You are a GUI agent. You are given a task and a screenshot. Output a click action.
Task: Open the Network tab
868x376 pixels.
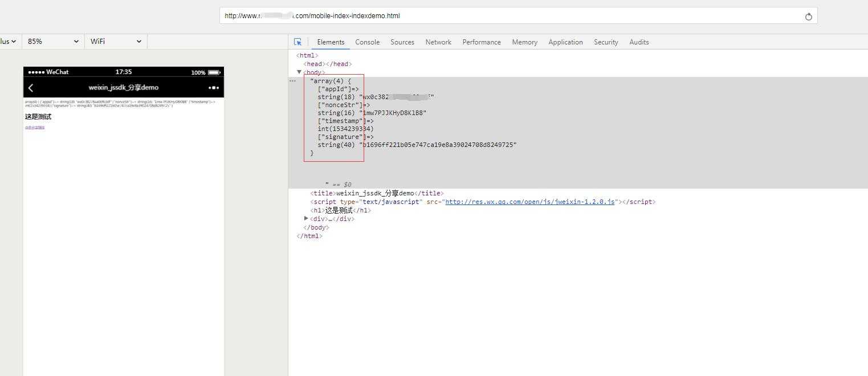point(438,42)
